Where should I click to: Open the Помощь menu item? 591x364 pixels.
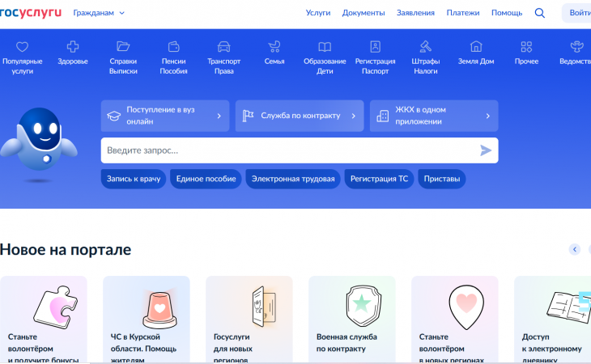coord(507,13)
